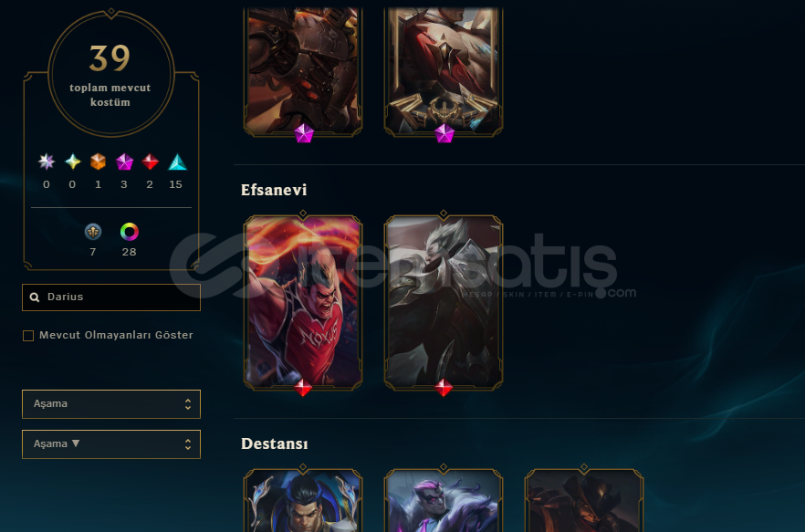Enable Mevcut Olmayanları Göster checkbox
This screenshot has width=805, height=532.
(x=28, y=335)
